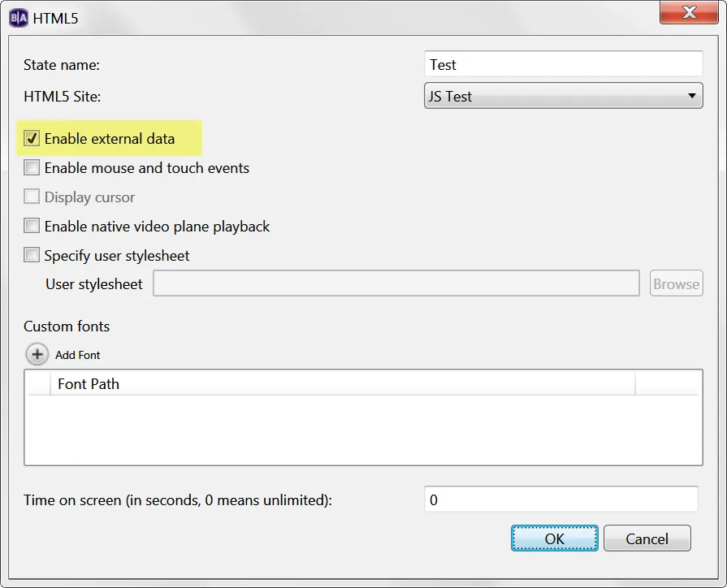The width and height of the screenshot is (727, 588).
Task: Click the Add Font plus icon
Action: tap(37, 355)
